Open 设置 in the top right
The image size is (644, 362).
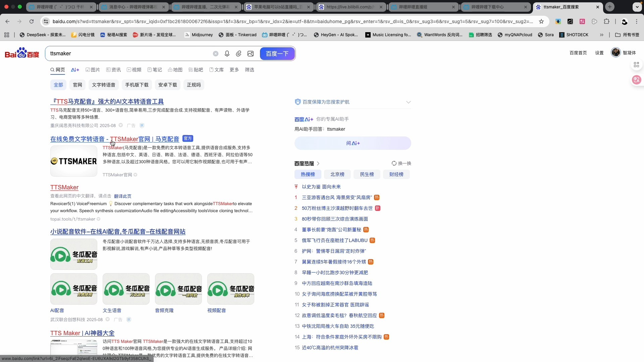599,53
